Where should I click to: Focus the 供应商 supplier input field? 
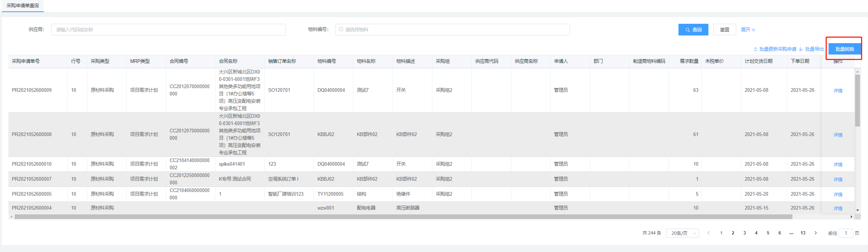(x=168, y=30)
